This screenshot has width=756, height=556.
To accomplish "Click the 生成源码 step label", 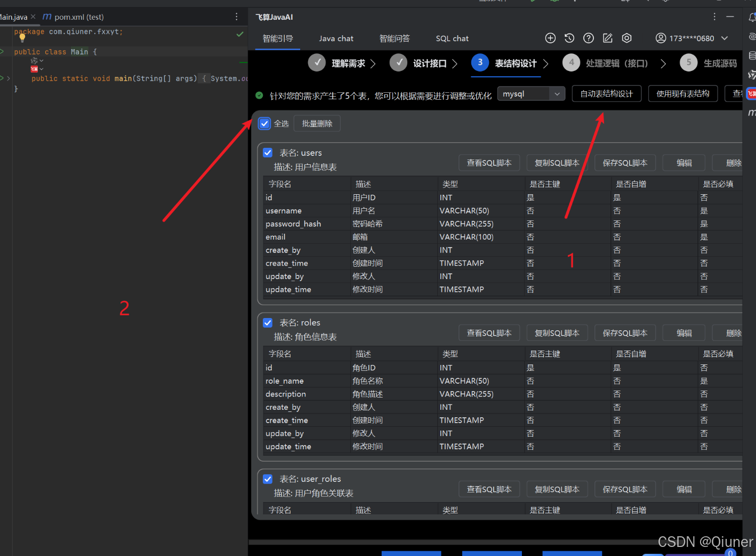I will 720,63.
